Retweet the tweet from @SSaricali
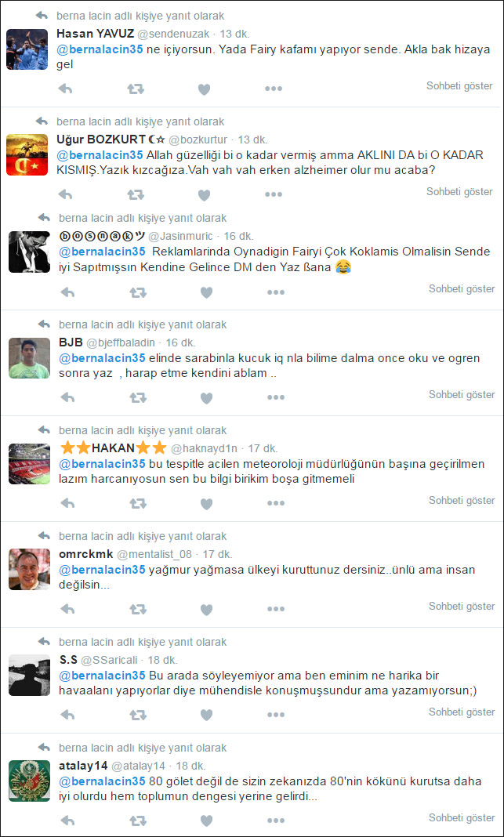 [x=138, y=715]
